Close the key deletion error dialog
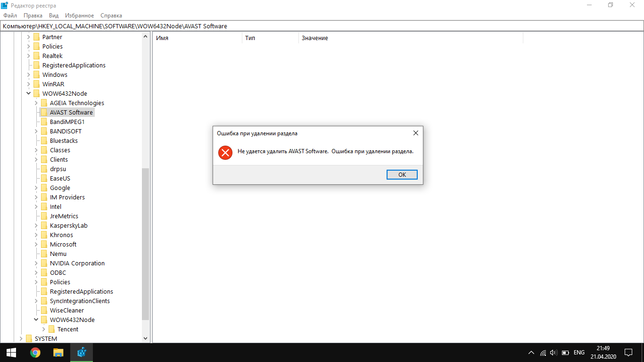 pyautogui.click(x=415, y=133)
